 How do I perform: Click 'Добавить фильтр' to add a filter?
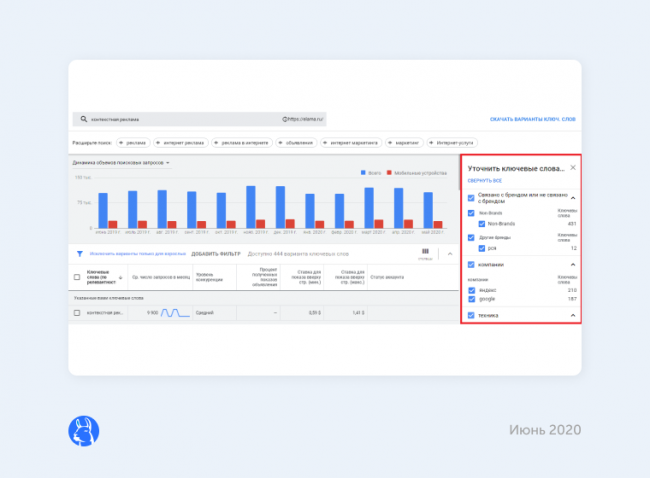(x=215, y=254)
